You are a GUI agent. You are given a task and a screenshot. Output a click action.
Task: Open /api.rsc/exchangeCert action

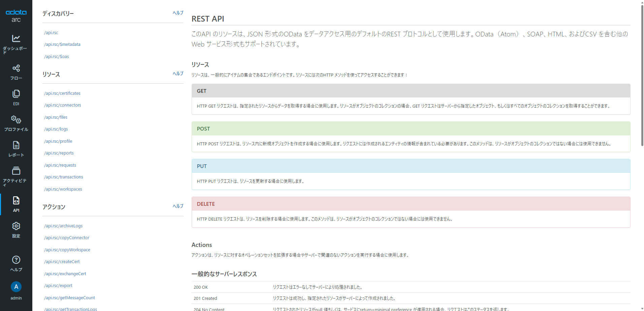(65, 274)
